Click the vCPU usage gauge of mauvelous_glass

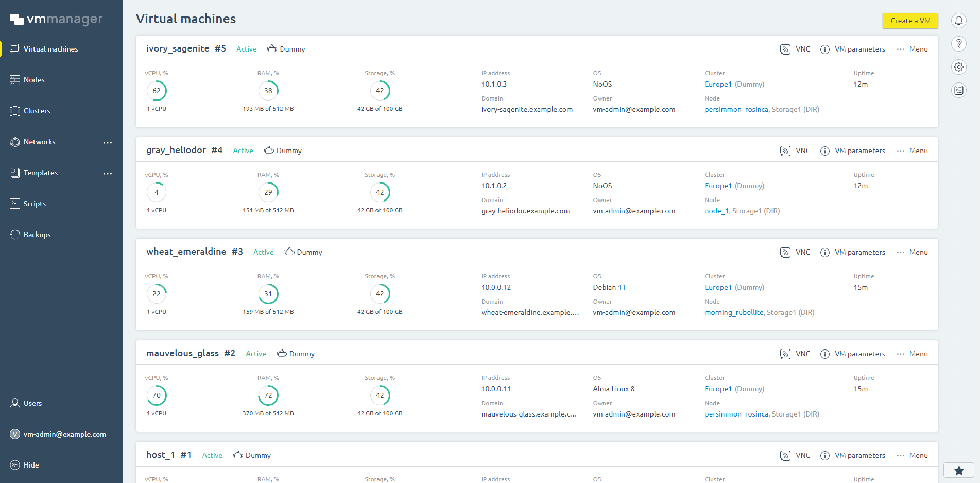[157, 395]
